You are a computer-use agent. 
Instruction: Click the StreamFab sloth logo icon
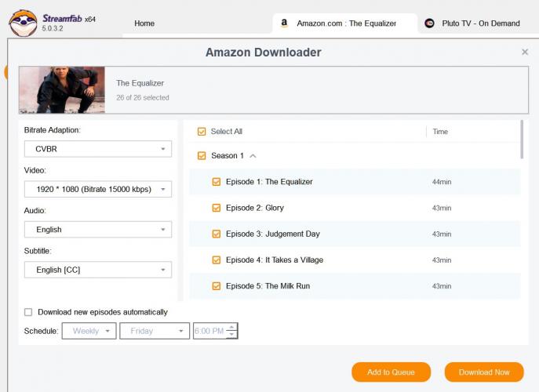click(22, 22)
